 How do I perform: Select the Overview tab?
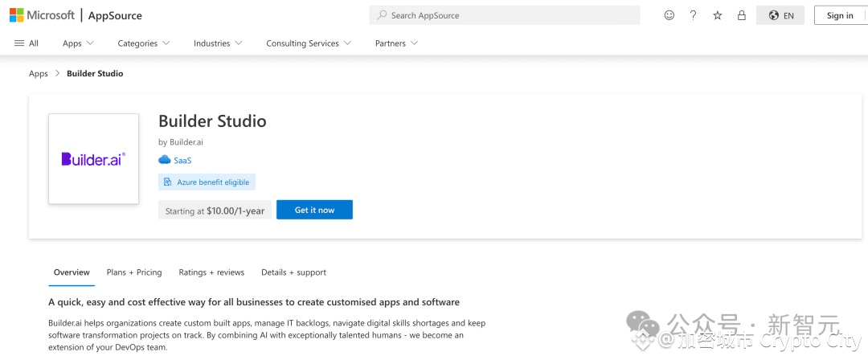(x=72, y=272)
